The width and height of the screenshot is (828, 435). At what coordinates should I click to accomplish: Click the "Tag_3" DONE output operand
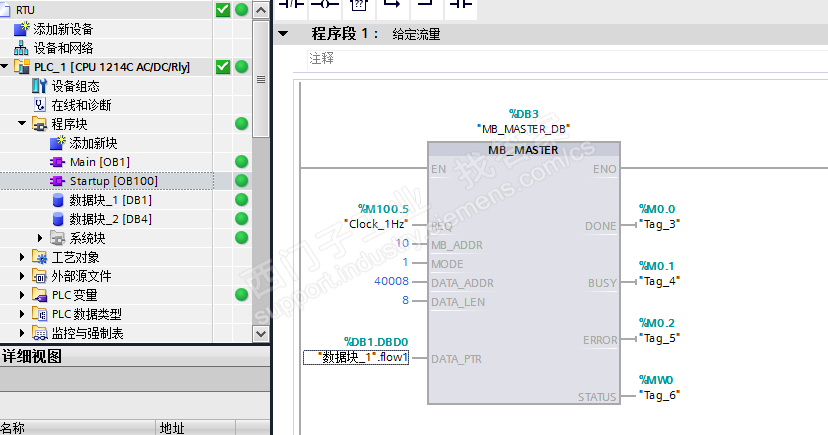pos(659,224)
